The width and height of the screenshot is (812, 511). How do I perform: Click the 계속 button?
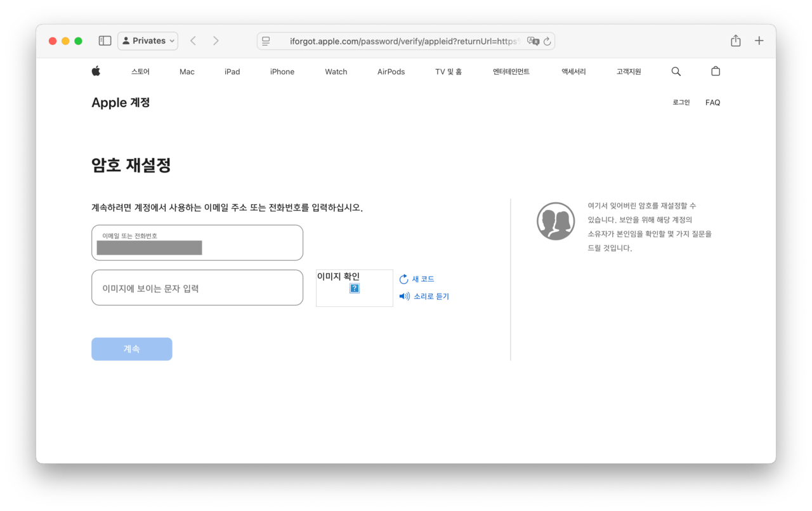[132, 349]
